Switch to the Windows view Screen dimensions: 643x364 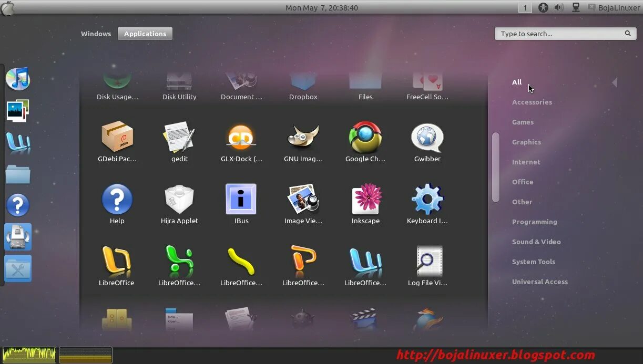96,34
